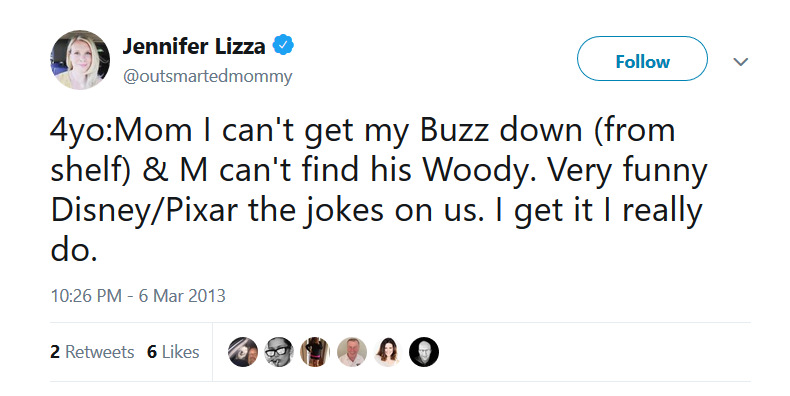Click the 6 Mar 2013 date text
Screen dimensions: 790x396
(x=182, y=295)
